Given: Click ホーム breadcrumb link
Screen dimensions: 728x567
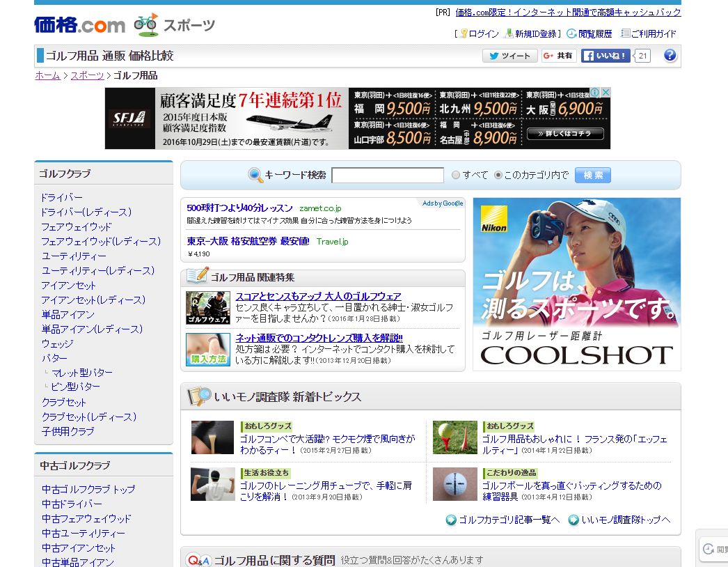Looking at the screenshot, I should tap(48, 75).
